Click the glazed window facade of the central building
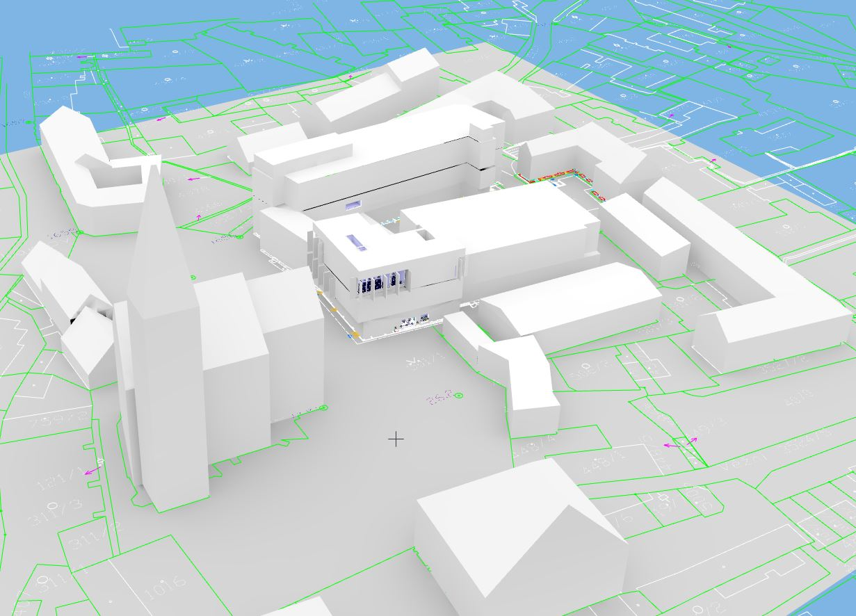856x616 pixels. click(379, 284)
